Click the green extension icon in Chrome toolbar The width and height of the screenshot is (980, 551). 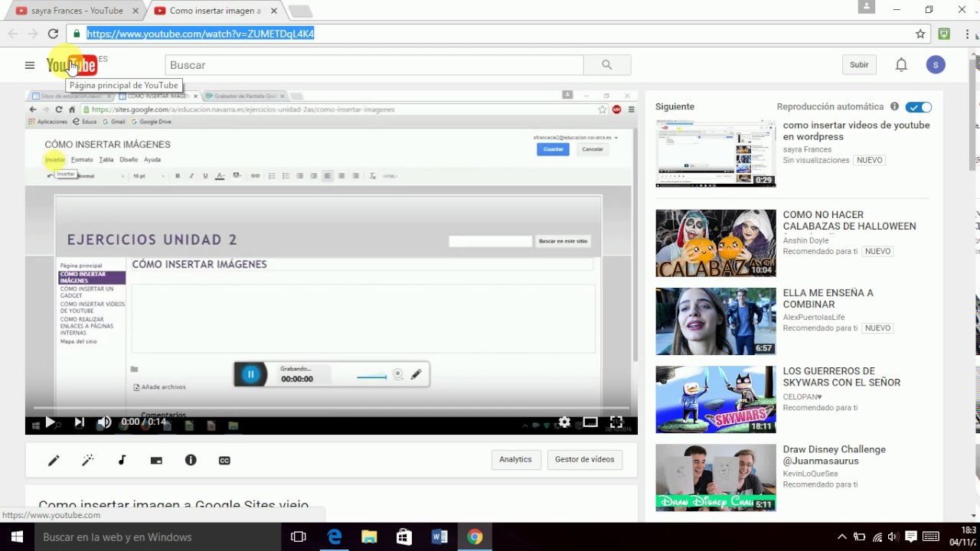[x=944, y=34]
